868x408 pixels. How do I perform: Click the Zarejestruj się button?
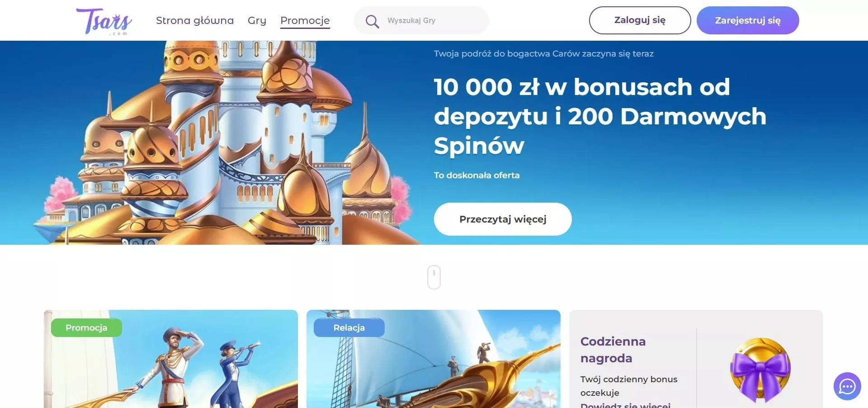click(748, 20)
